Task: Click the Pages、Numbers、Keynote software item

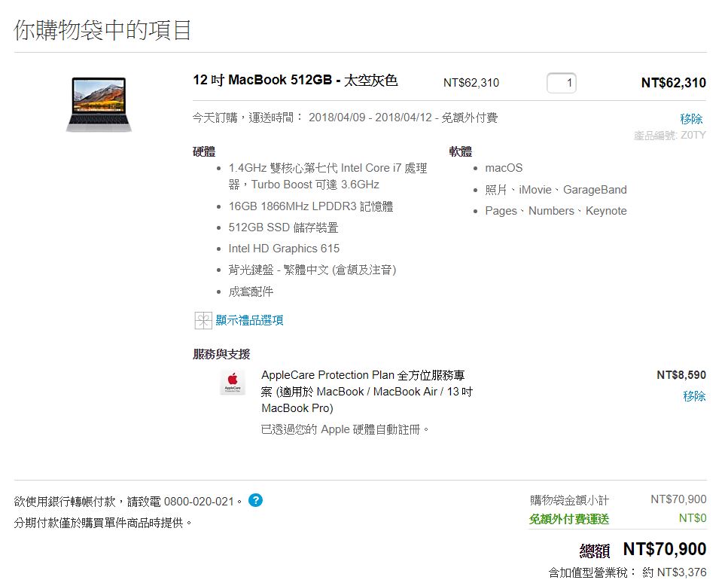Action: click(556, 211)
